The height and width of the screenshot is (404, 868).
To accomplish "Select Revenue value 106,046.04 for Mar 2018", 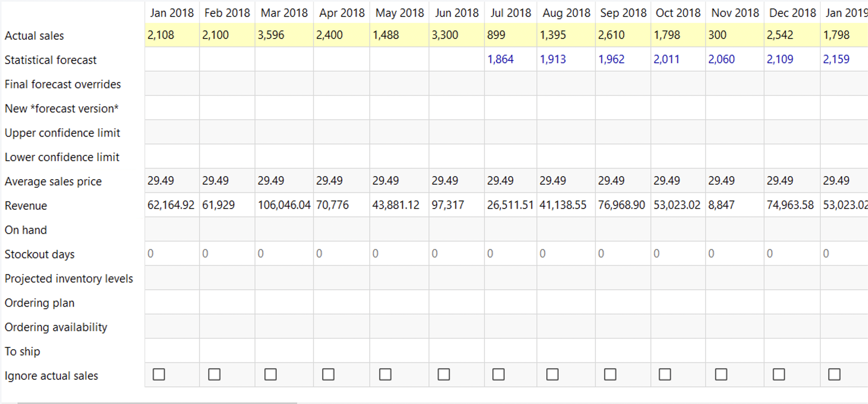I will [x=284, y=205].
